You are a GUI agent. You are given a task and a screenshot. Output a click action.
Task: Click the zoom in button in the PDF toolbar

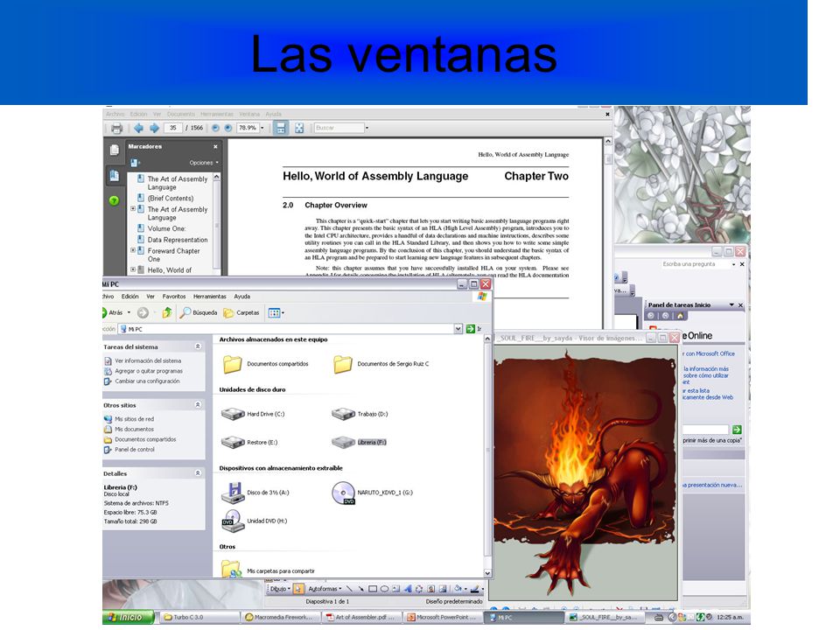227,128
